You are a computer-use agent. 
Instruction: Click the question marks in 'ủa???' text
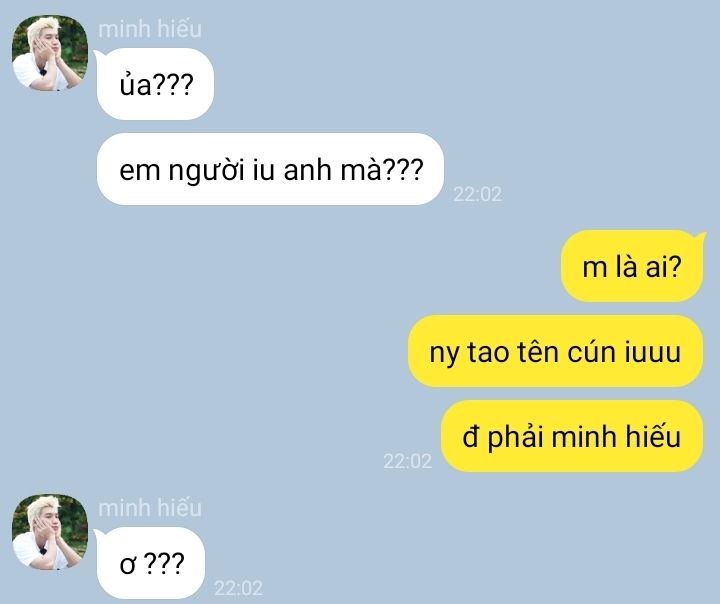click(172, 85)
